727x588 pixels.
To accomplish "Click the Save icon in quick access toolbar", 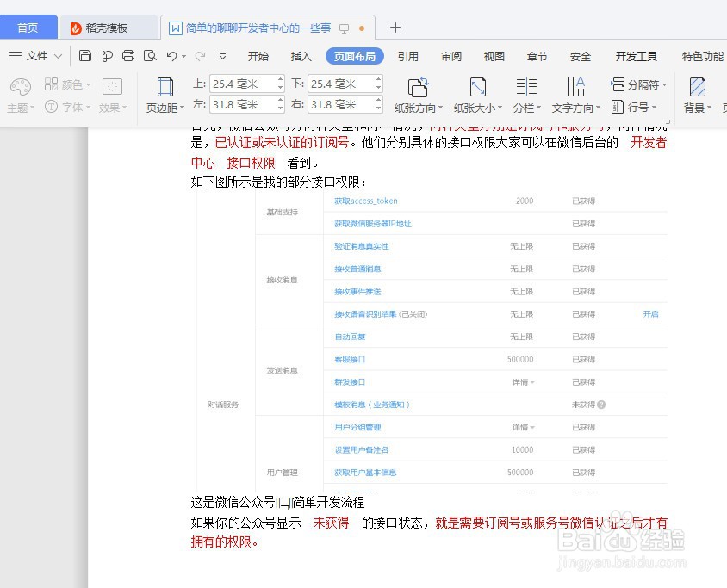I will (84, 55).
